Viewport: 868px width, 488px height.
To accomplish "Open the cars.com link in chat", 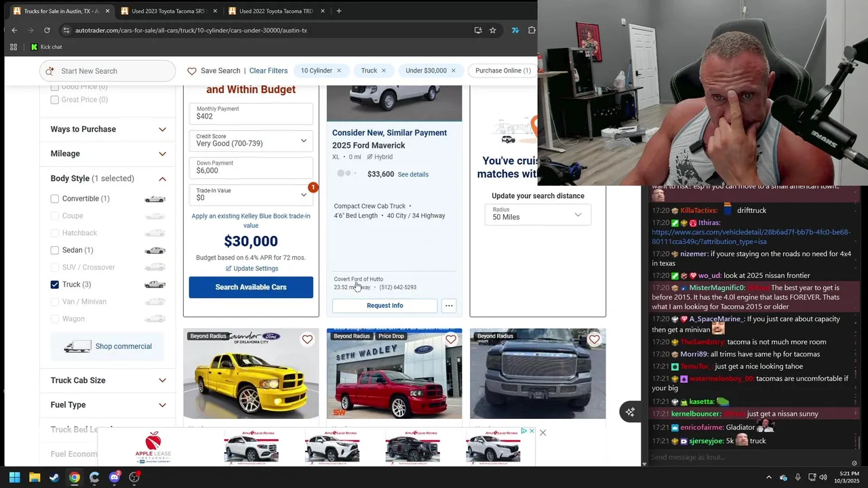I will pos(751,237).
